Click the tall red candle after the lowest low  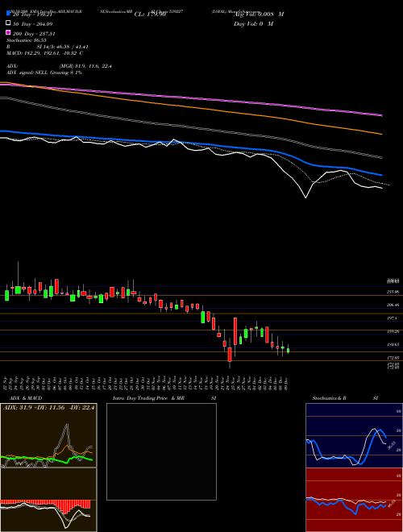pyautogui.click(x=235, y=331)
